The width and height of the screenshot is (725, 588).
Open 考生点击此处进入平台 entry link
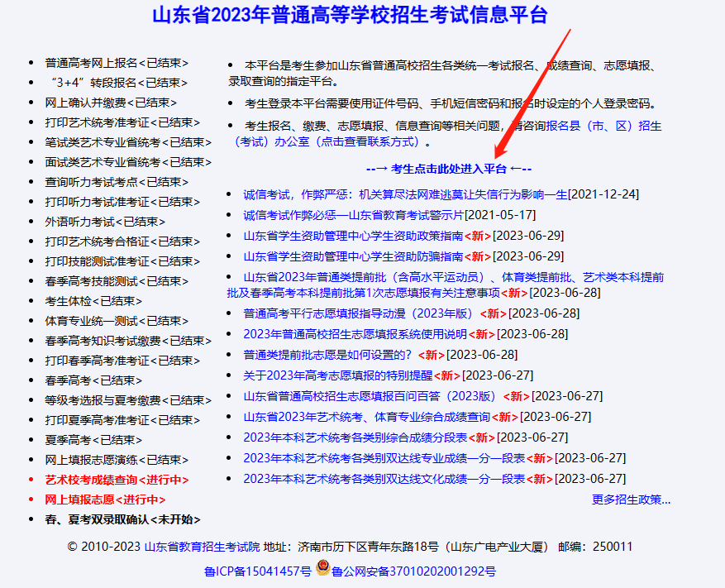[x=449, y=169]
